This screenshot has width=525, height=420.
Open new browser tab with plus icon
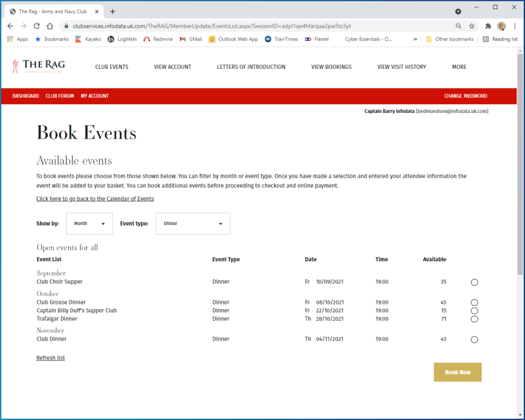(112, 11)
